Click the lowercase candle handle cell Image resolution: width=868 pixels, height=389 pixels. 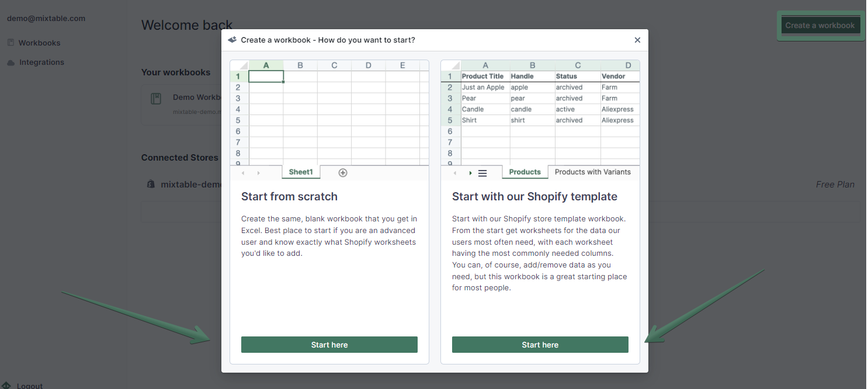533,109
